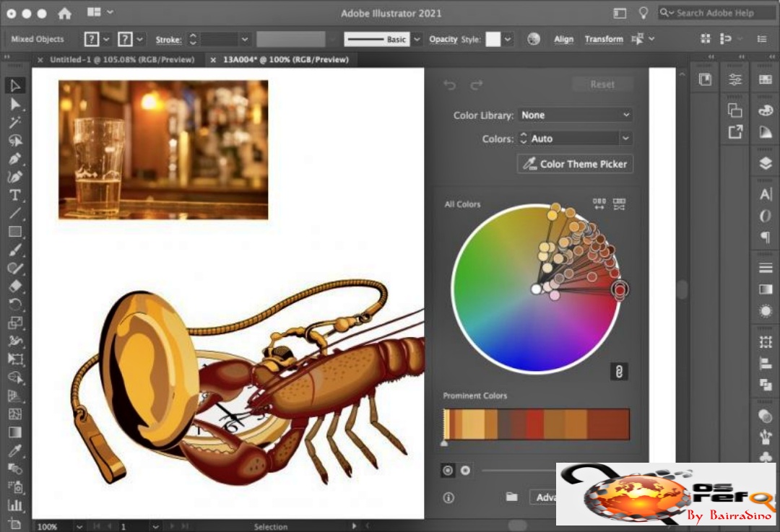
Task: Switch to the 13A004 document tab
Action: [285, 60]
